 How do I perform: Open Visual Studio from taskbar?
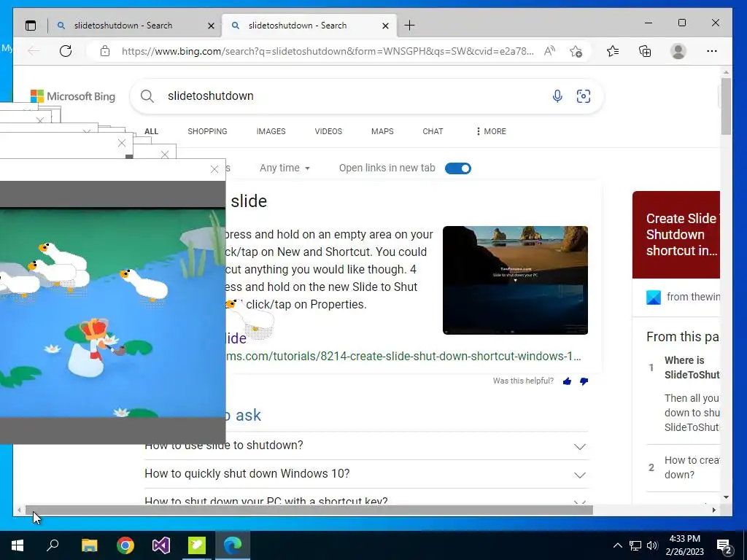(x=161, y=545)
